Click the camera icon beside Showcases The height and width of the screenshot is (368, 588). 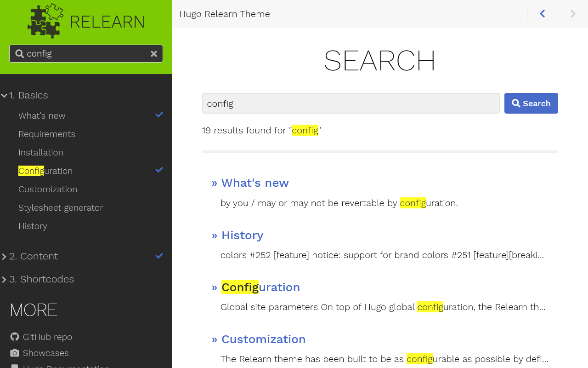coord(14,353)
